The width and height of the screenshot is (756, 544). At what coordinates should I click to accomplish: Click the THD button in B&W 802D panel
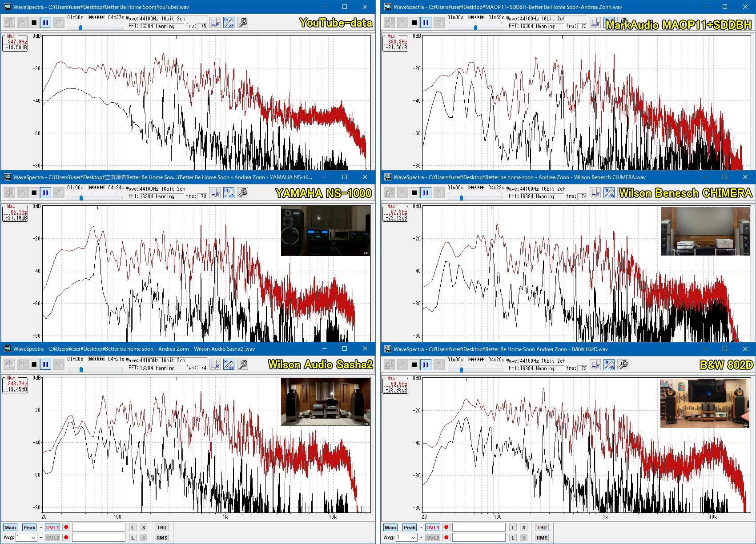point(542,528)
